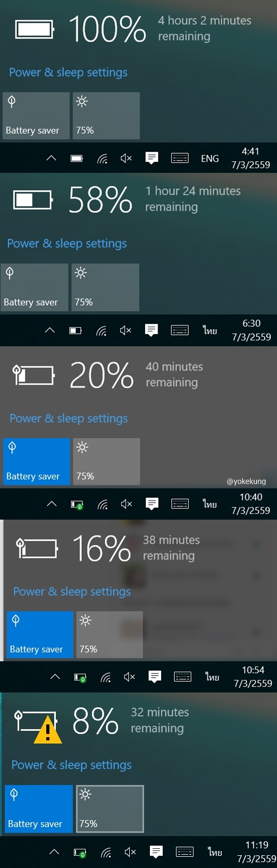Click muted volume icon on 10:40 taskbar

click(x=126, y=504)
